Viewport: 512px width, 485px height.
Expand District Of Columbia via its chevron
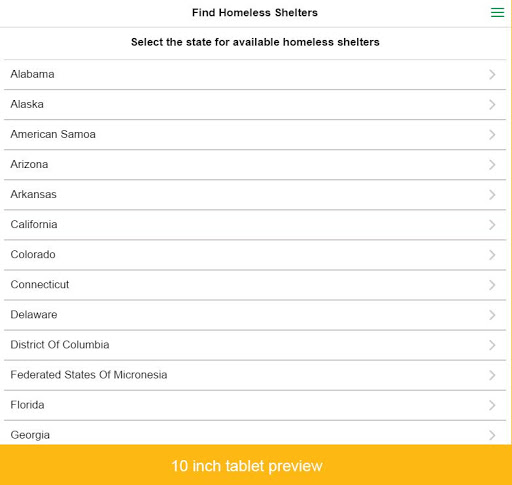coord(492,345)
